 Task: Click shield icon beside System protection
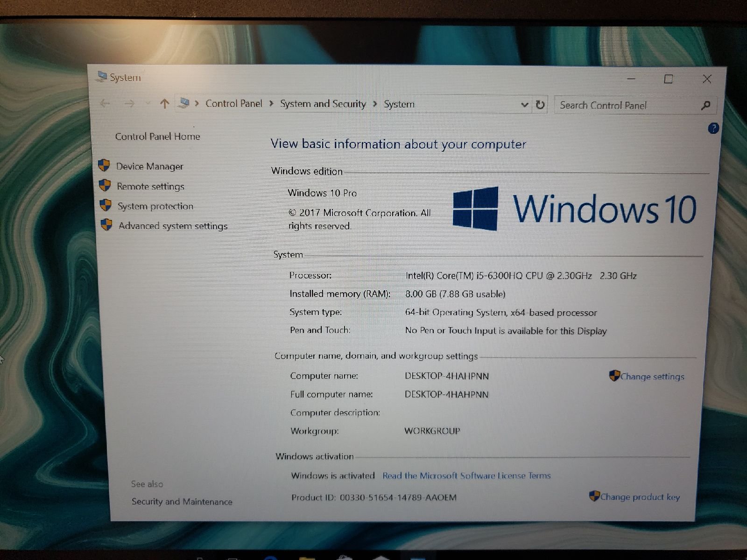pyautogui.click(x=106, y=205)
